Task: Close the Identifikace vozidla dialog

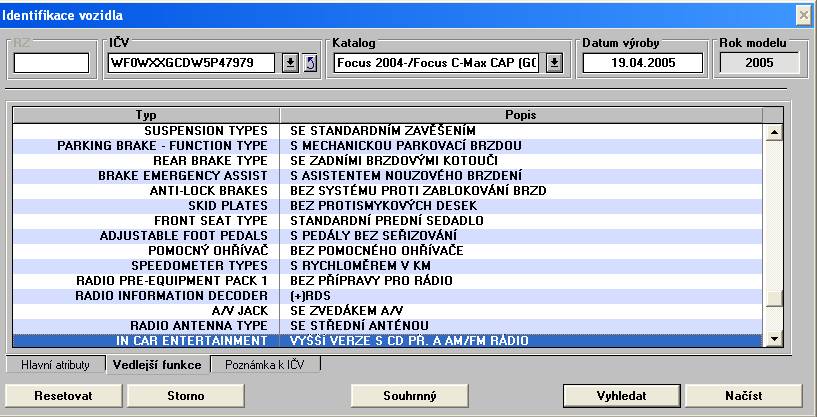Action: (803, 14)
